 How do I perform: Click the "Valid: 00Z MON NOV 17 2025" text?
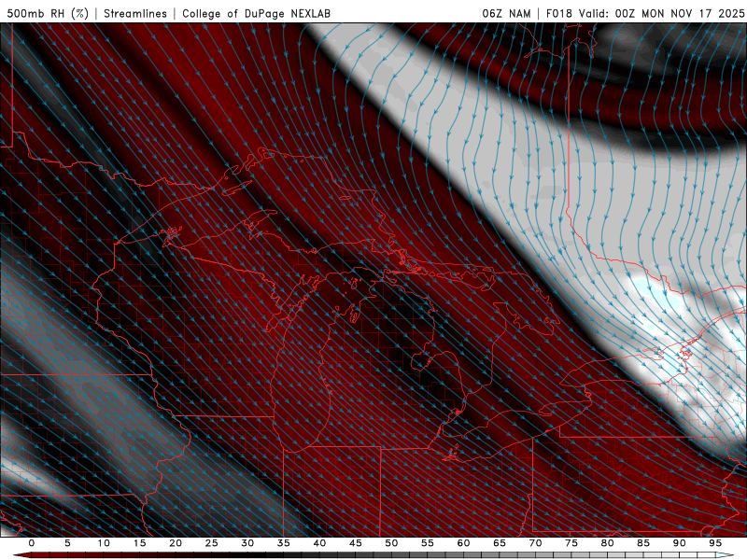point(661,13)
